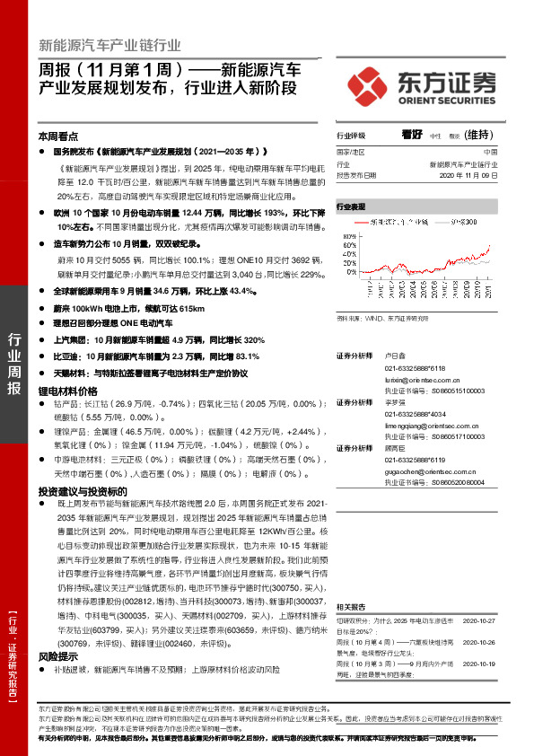Click the 欧洲10个国家10月份电动车销量 bullet
Image resolution: width=534 pixels, height=756 pixels.
[189, 220]
